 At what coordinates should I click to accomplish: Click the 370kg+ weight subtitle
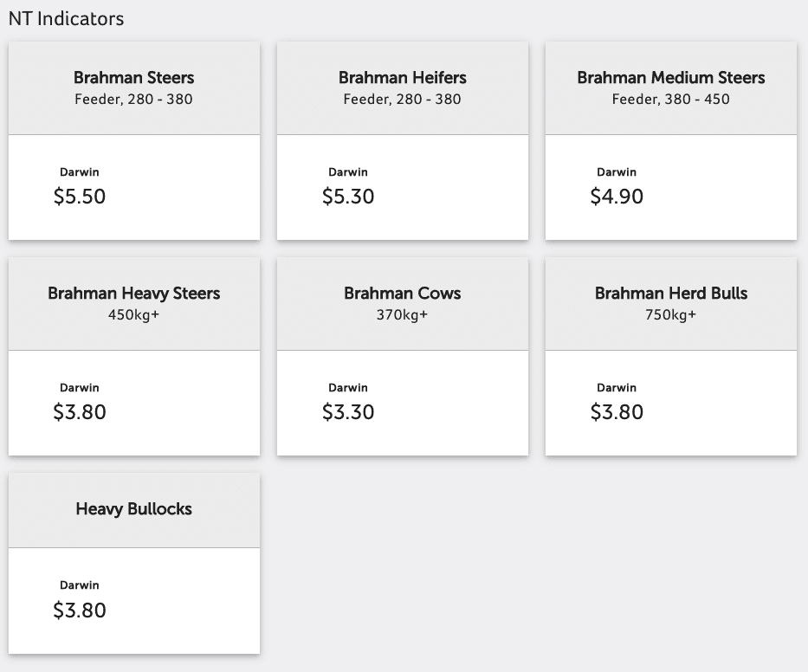pyautogui.click(x=403, y=314)
